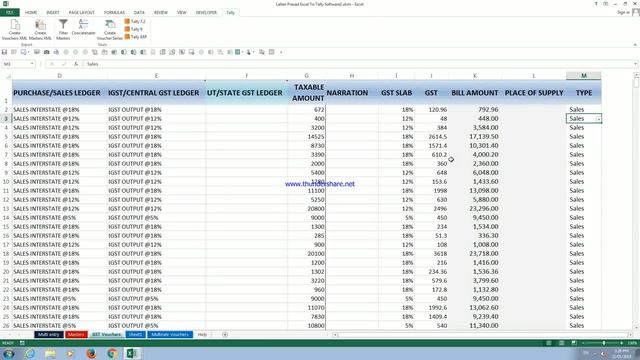
Task: Click the insert function fx icon
Action: (x=76, y=64)
